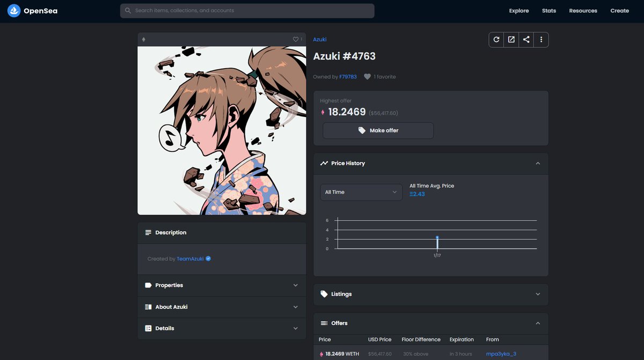
Task: Click the Offers list icon
Action: [324, 323]
